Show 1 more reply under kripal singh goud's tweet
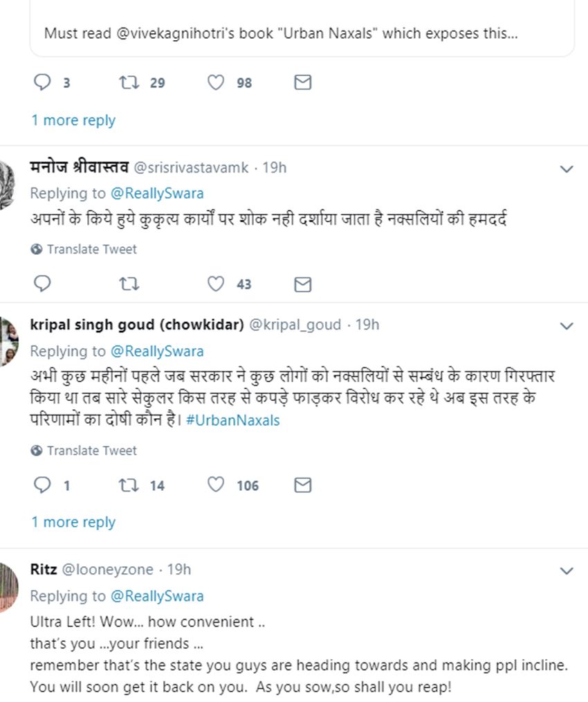Viewport: 588px width, 702px height. [x=73, y=523]
